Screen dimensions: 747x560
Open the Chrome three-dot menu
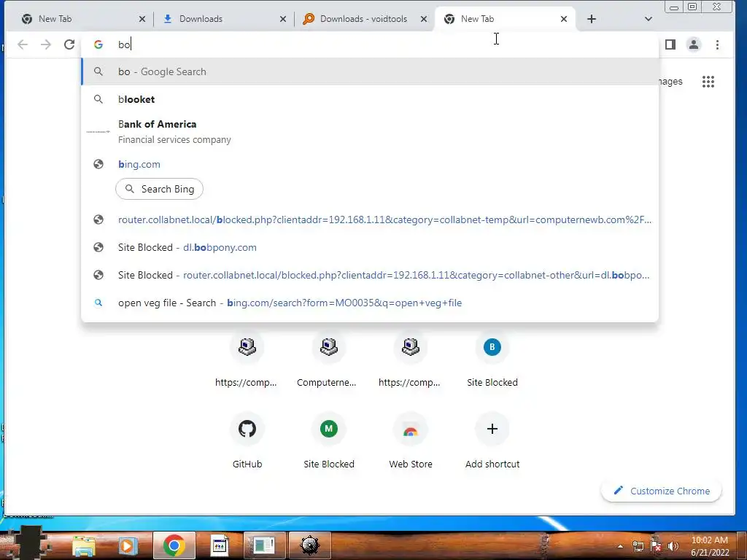(x=717, y=44)
